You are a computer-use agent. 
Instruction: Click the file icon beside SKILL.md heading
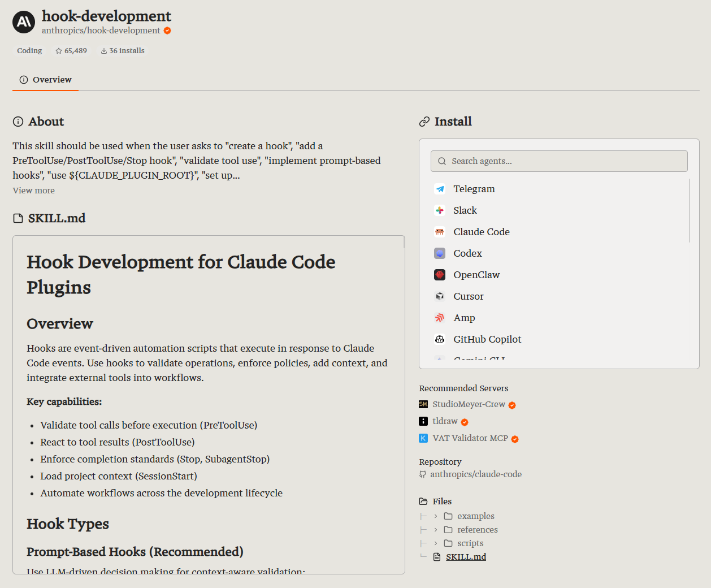(x=18, y=218)
